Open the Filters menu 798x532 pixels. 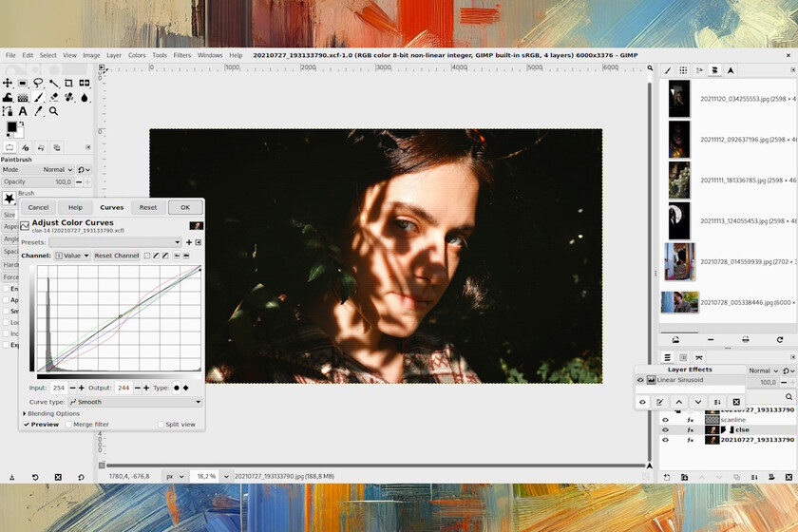click(181, 55)
